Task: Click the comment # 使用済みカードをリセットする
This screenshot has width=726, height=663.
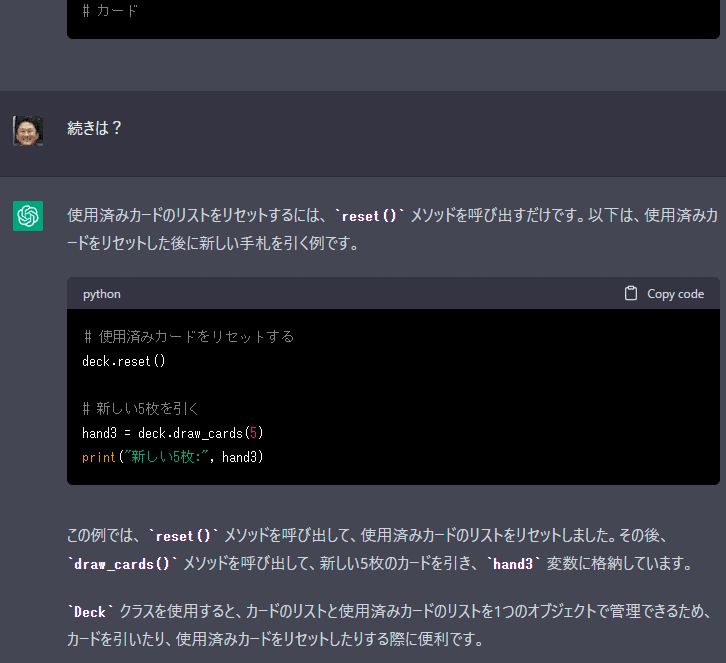Action: click(188, 337)
